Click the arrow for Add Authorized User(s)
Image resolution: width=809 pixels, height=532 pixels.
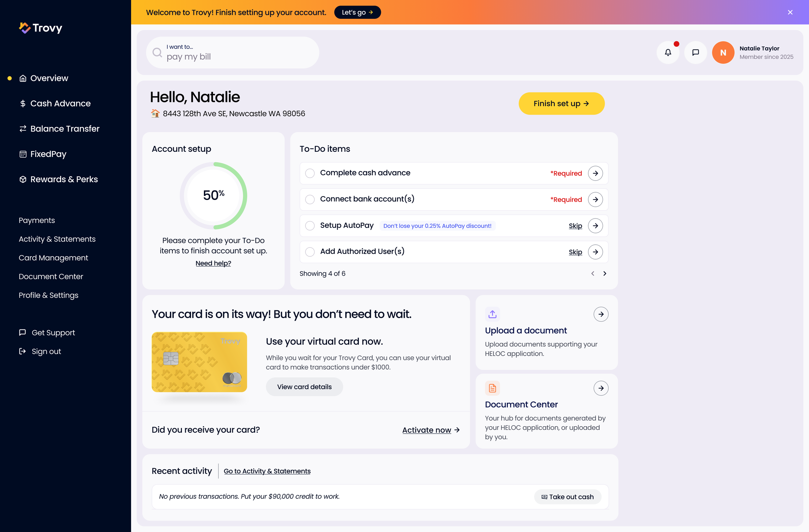595,252
